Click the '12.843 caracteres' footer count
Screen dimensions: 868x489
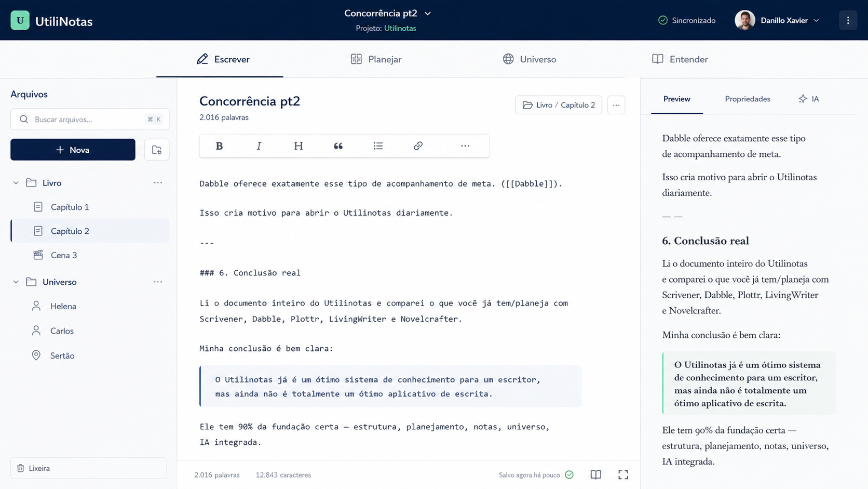pos(283,475)
